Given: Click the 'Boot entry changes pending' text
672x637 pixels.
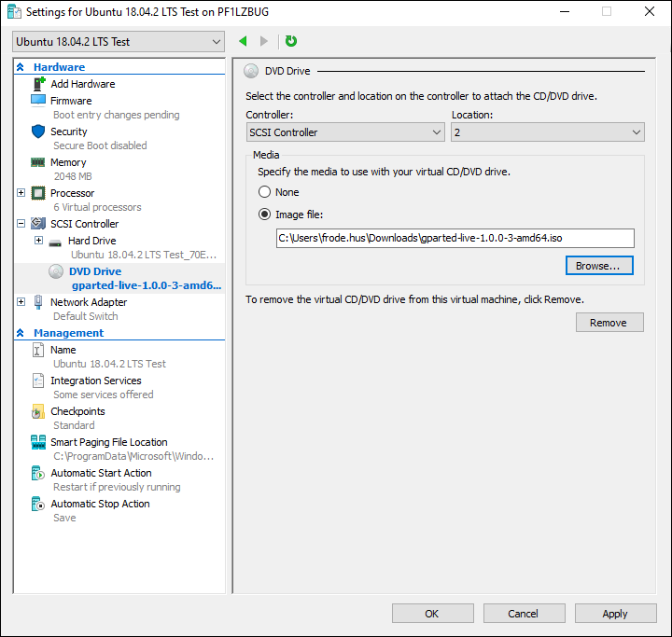Looking at the screenshot, I should (x=116, y=115).
